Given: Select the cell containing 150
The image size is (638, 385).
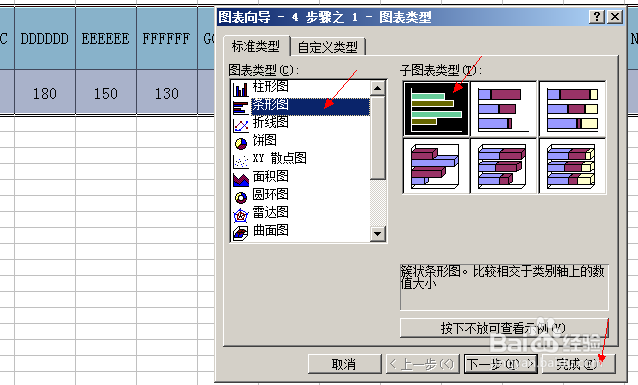Looking at the screenshot, I should point(106,93).
